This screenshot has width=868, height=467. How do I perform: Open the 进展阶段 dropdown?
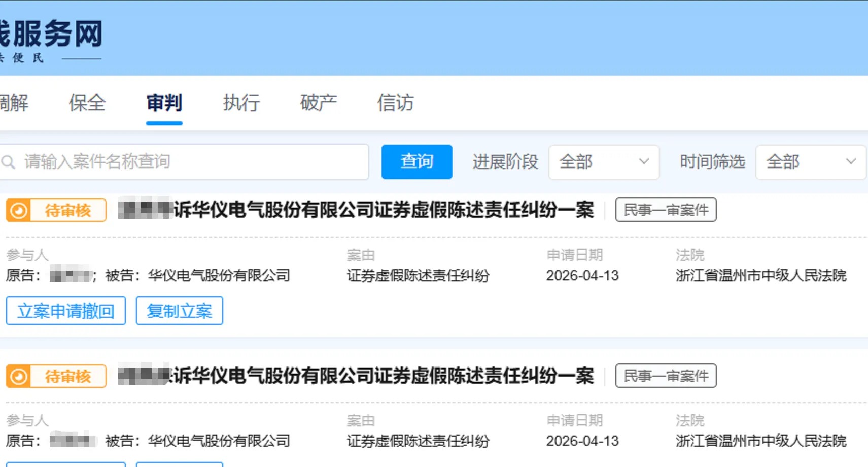604,162
